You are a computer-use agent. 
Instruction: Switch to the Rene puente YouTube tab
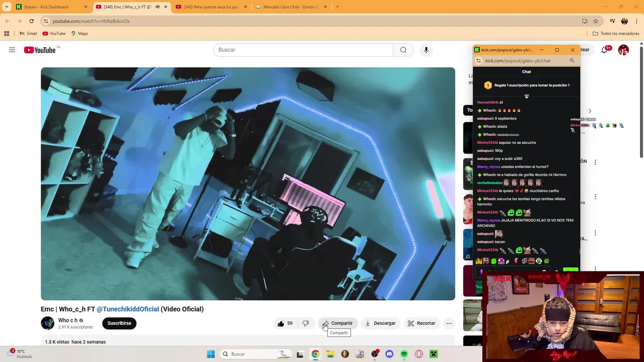coord(211,7)
